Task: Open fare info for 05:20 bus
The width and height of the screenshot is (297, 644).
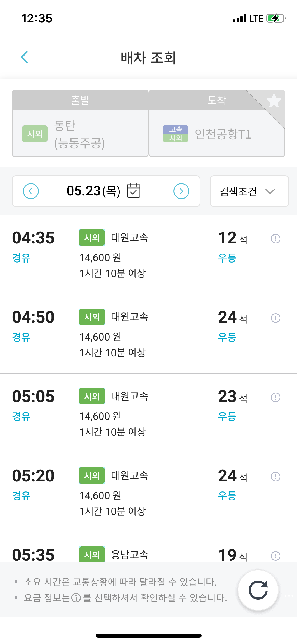Action: pyautogui.click(x=275, y=476)
